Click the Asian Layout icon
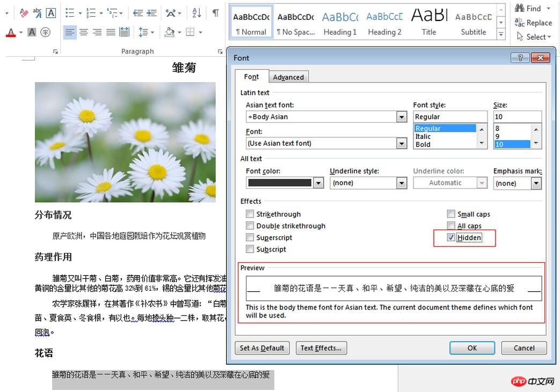 point(171,13)
